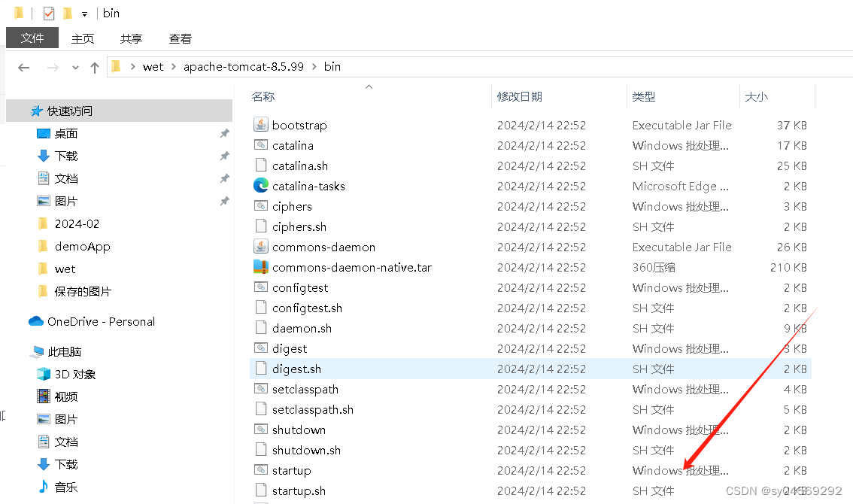Open the 共享 ribbon tab

coord(131,38)
